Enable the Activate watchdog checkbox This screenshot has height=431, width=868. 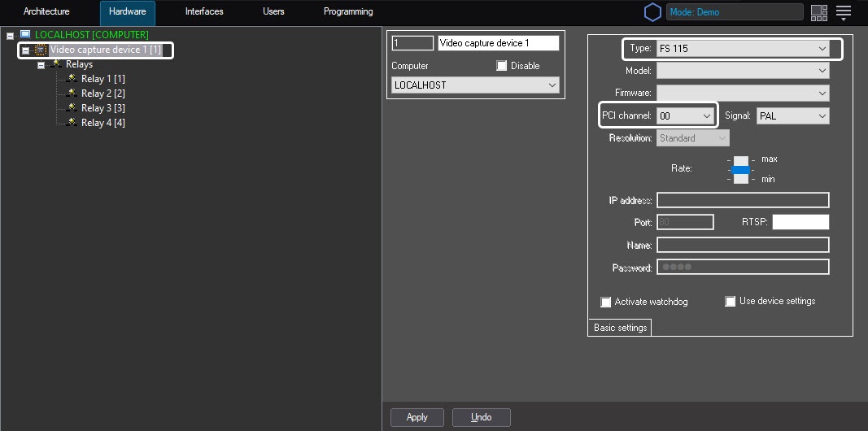click(x=605, y=302)
